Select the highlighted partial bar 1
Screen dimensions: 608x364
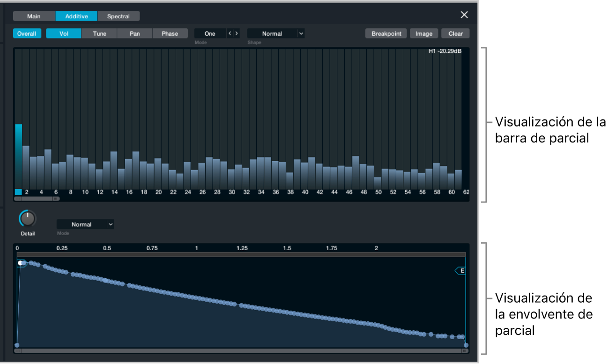pos(19,156)
